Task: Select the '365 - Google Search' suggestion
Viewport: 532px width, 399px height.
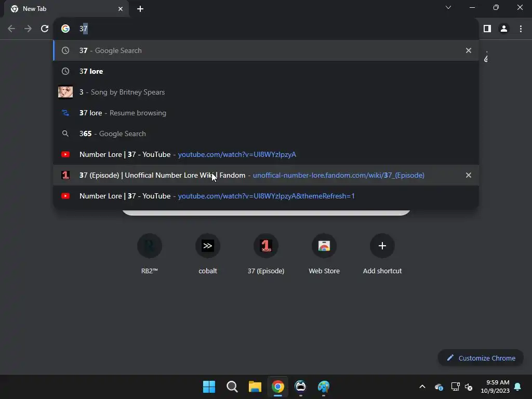Action: click(265, 134)
